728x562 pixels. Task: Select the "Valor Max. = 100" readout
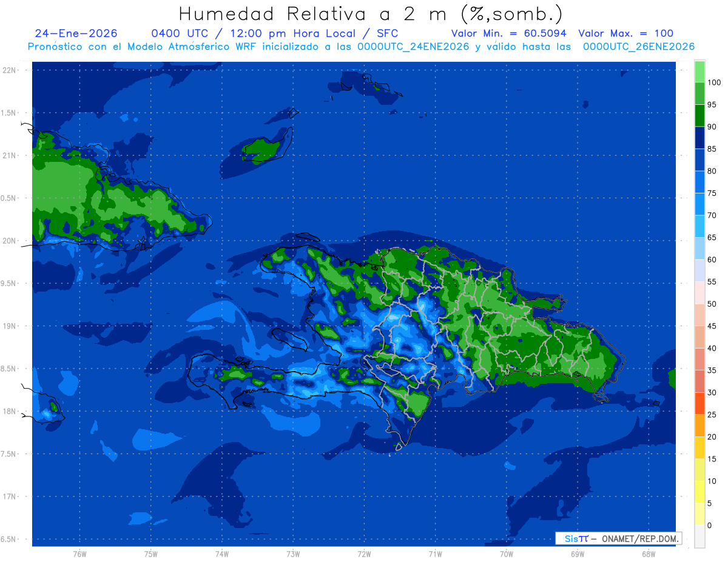pyautogui.click(x=625, y=33)
